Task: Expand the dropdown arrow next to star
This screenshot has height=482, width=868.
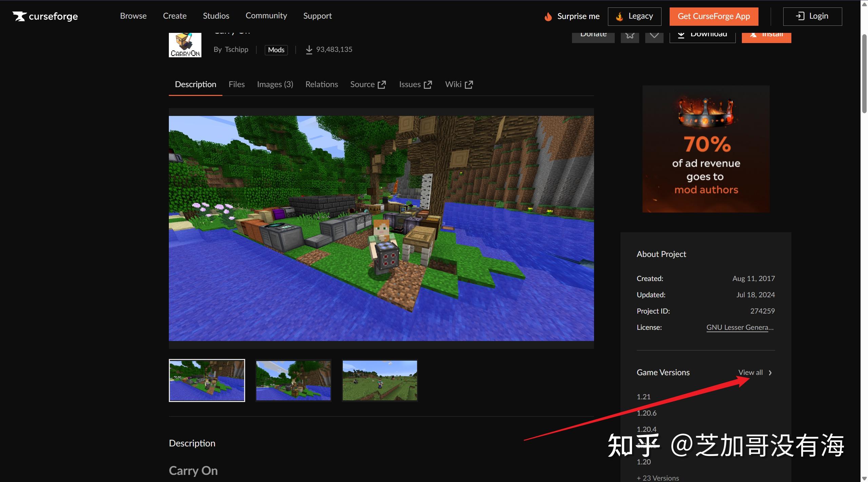Action: [654, 37]
